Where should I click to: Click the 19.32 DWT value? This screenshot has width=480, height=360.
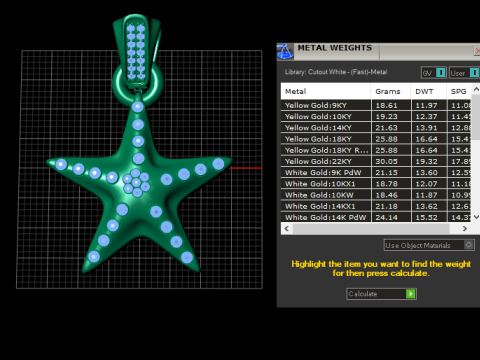click(x=426, y=161)
